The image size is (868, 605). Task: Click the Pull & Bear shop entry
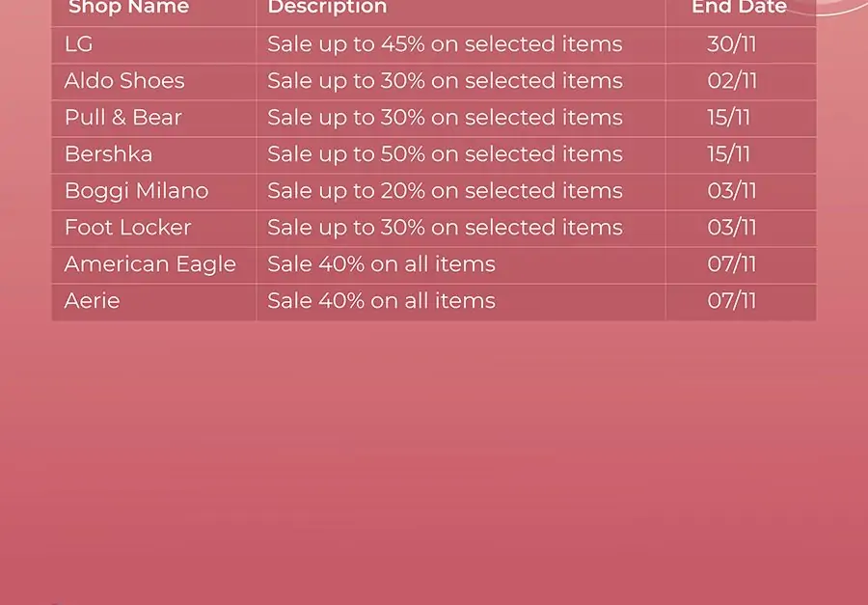click(x=122, y=118)
